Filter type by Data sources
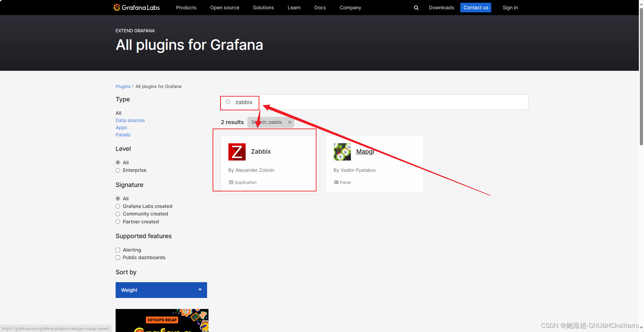 (130, 120)
